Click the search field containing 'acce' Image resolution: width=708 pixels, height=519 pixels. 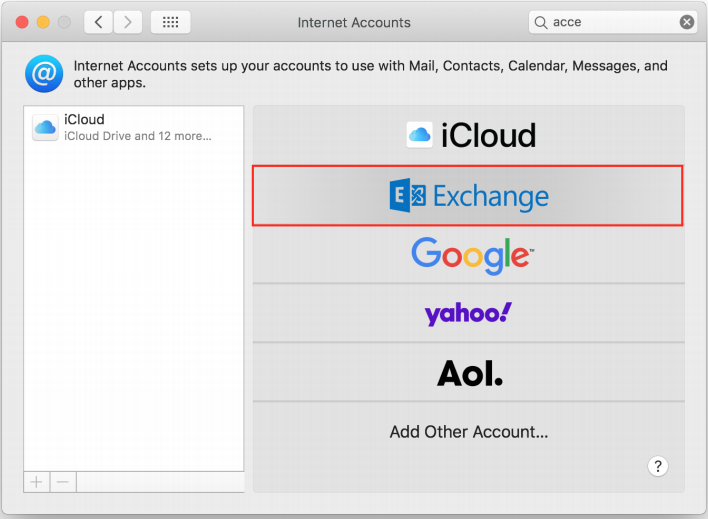pos(613,22)
